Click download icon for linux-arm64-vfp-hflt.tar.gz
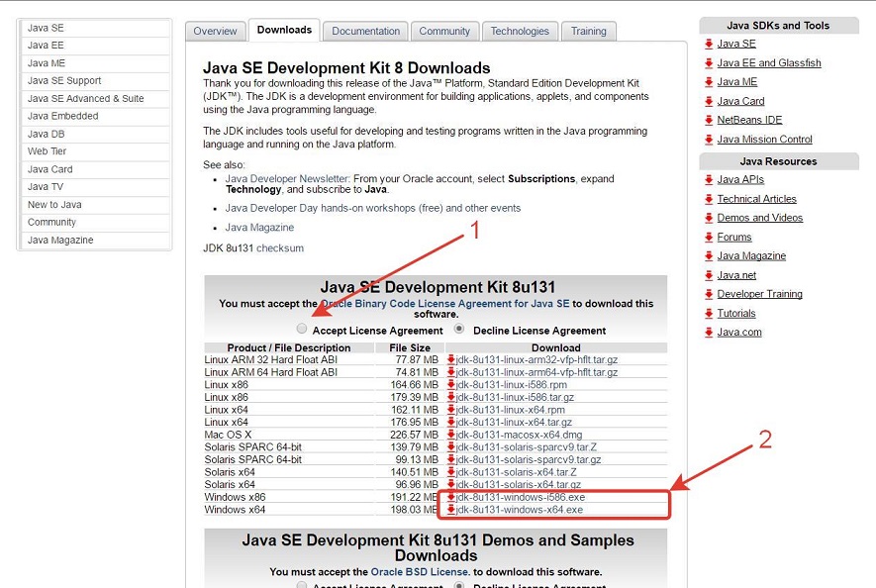Viewport: 876px width, 588px height. [450, 372]
